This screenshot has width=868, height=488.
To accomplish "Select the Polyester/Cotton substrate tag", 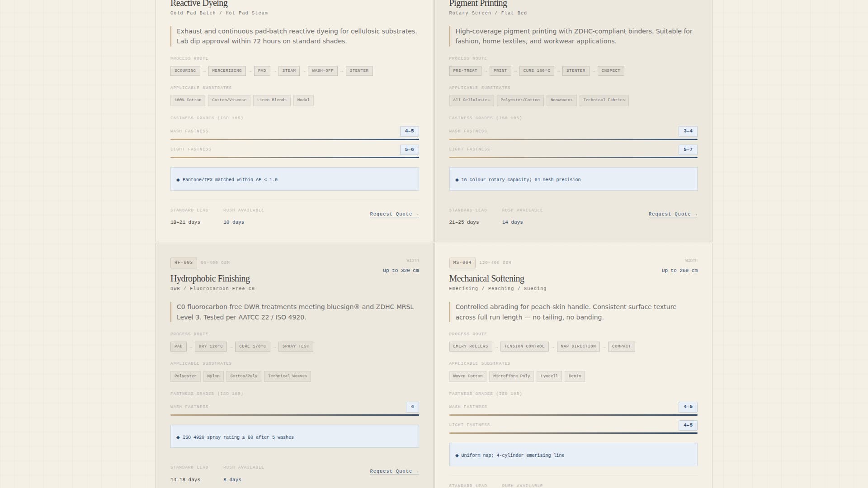I will click(x=520, y=100).
